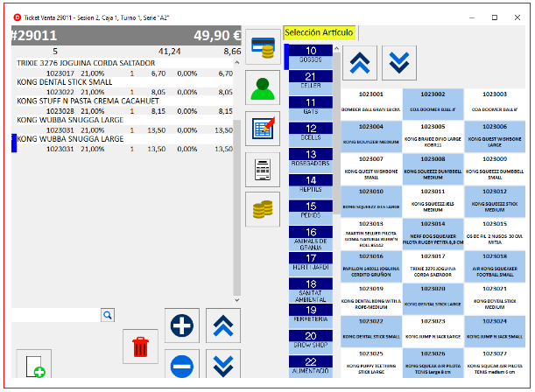The width and height of the screenshot is (535, 392).
Task: Add article 1023019 Kong Dental with Rope
Action: point(371,298)
